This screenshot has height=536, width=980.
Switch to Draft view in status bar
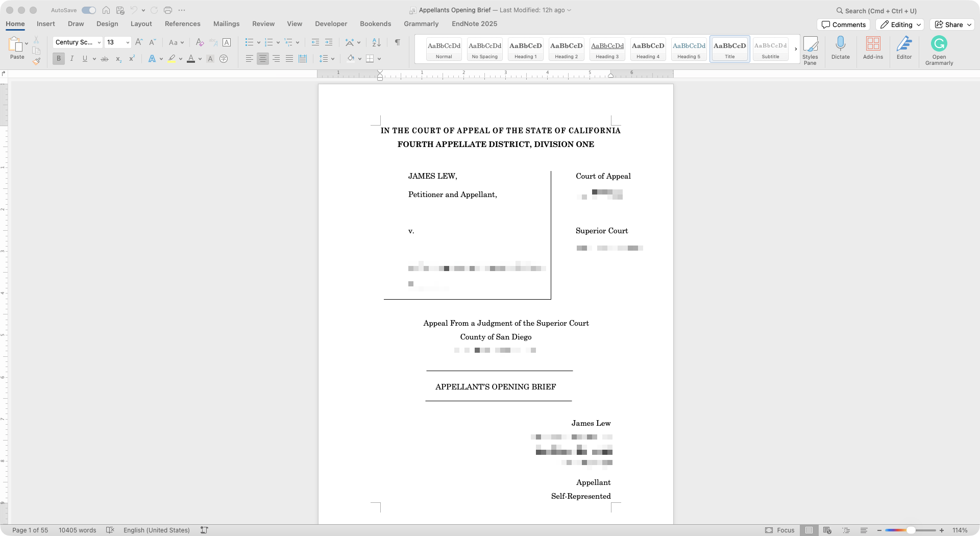(864, 530)
